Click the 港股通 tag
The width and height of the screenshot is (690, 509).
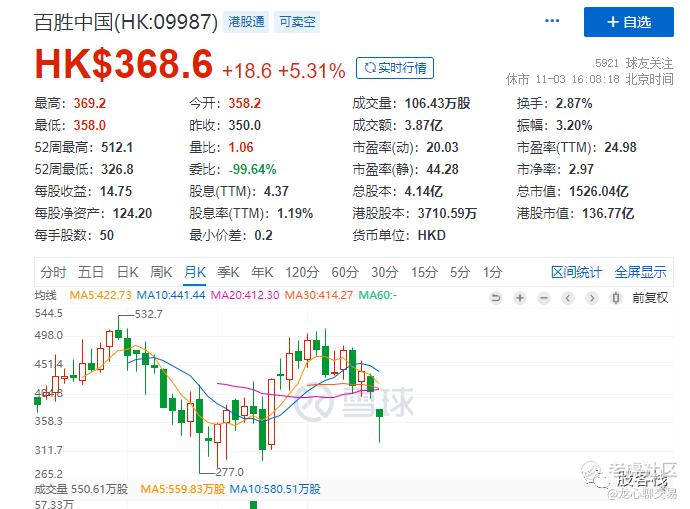pyautogui.click(x=246, y=22)
